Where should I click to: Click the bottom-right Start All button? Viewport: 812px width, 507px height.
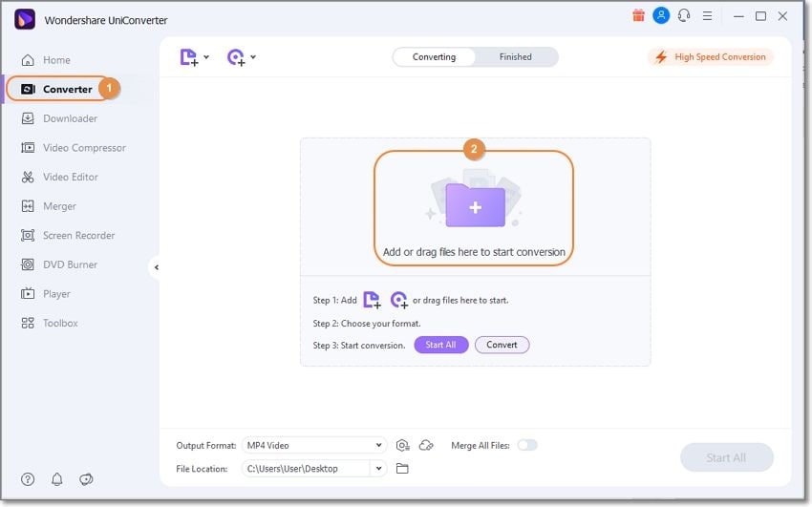click(x=727, y=458)
